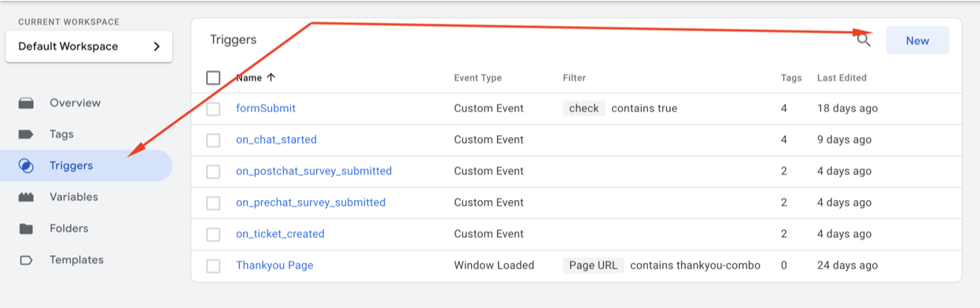Screen dimensions: 980x308
Task: Click Custom Event cell in formSubmit row
Action: 488,109
